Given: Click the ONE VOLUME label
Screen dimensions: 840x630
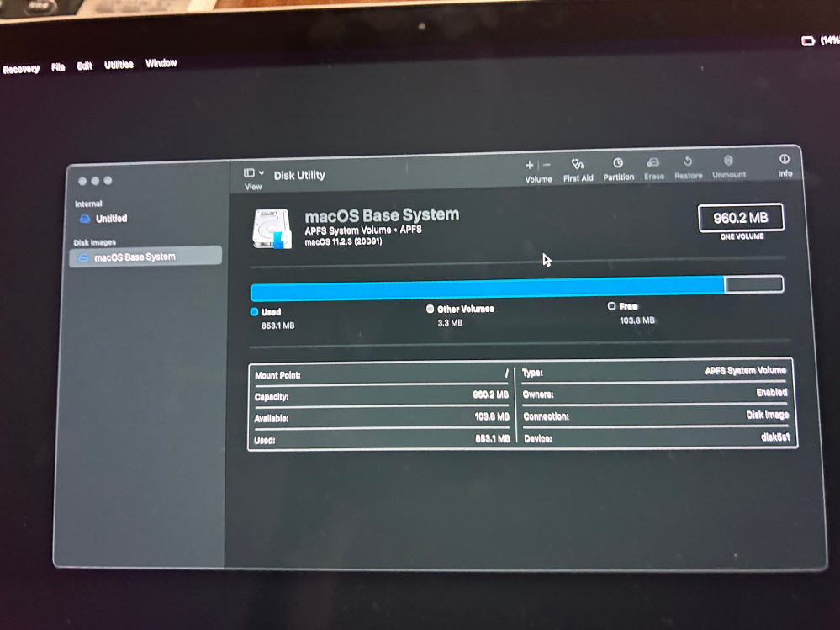Looking at the screenshot, I should point(742,237).
